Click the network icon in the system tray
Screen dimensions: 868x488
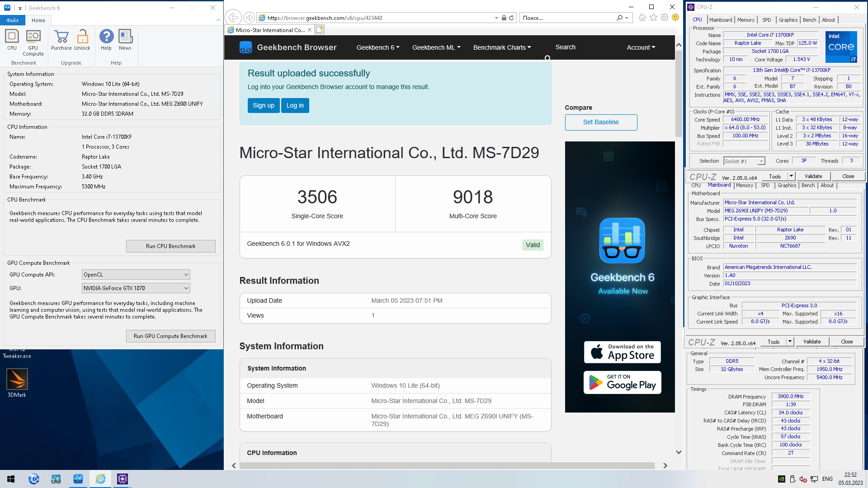814,479
